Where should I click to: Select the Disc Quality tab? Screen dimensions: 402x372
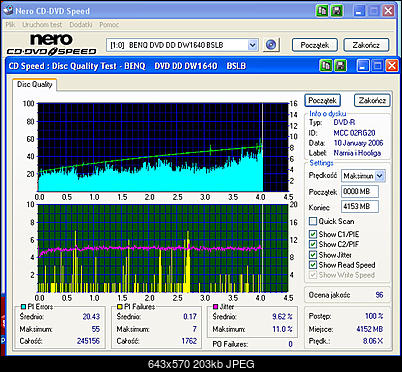tap(35, 84)
